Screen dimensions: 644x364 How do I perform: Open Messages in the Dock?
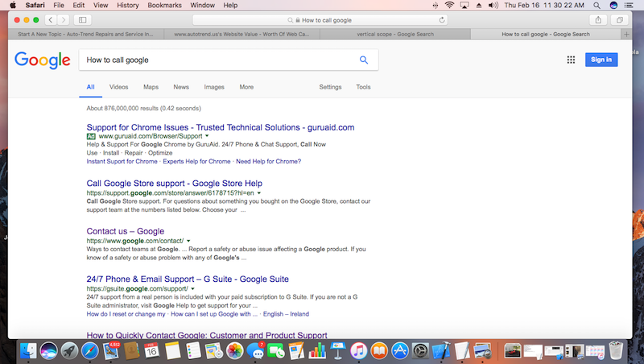tap(255, 351)
